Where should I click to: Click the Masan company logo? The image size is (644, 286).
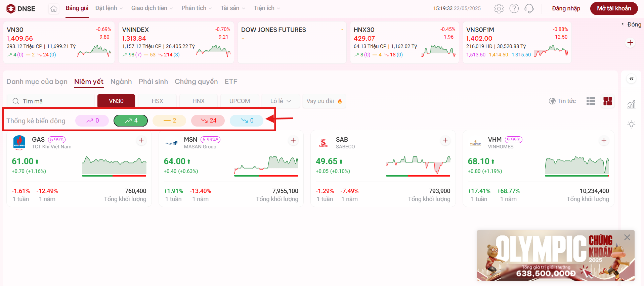tap(171, 143)
